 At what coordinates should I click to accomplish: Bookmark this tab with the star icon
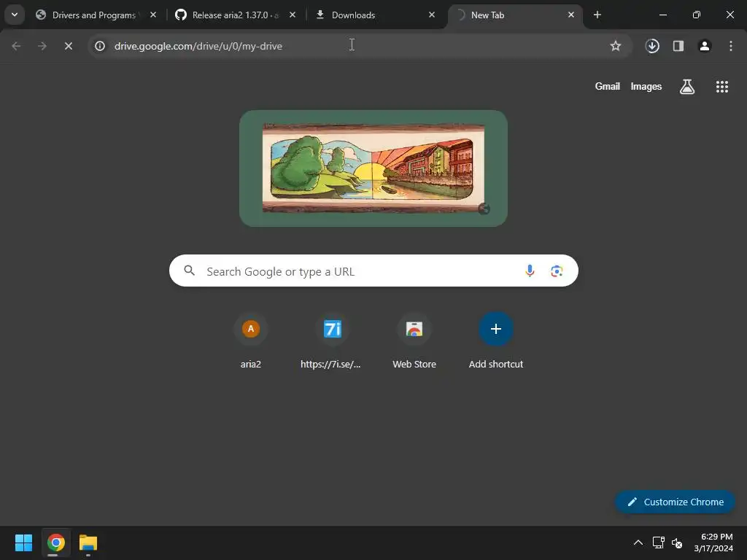[x=616, y=46]
